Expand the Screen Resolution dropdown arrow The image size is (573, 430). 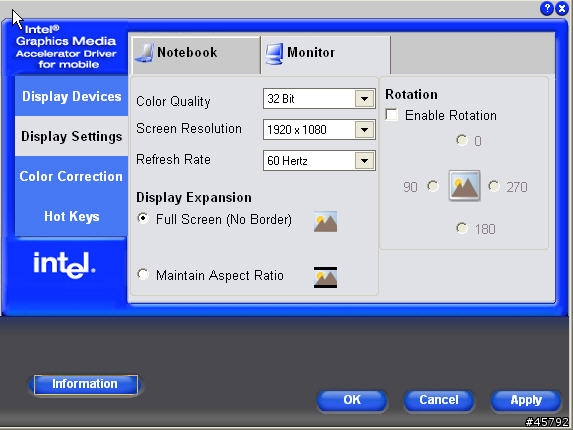(x=364, y=130)
